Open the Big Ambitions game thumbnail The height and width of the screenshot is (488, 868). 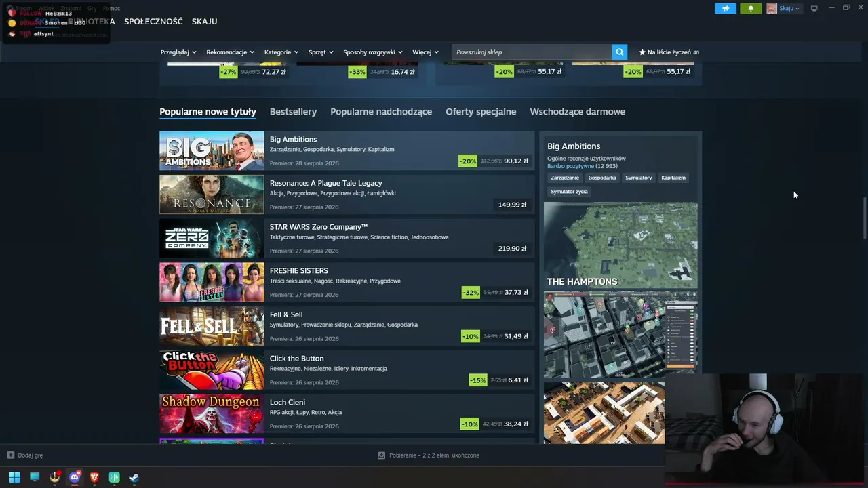(212, 150)
